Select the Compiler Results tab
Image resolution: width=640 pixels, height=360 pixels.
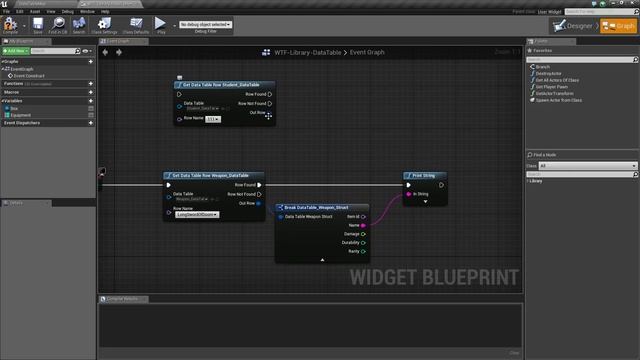(124, 299)
